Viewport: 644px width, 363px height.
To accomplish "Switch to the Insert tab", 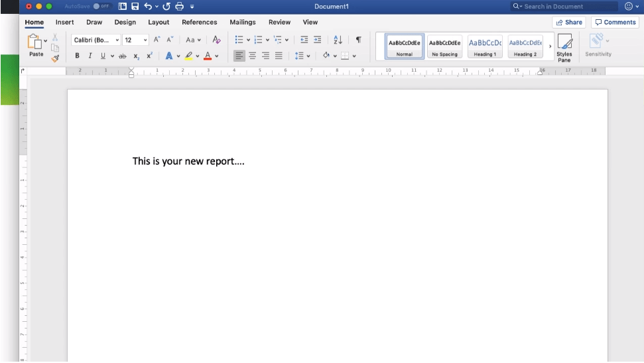I will click(x=64, y=22).
